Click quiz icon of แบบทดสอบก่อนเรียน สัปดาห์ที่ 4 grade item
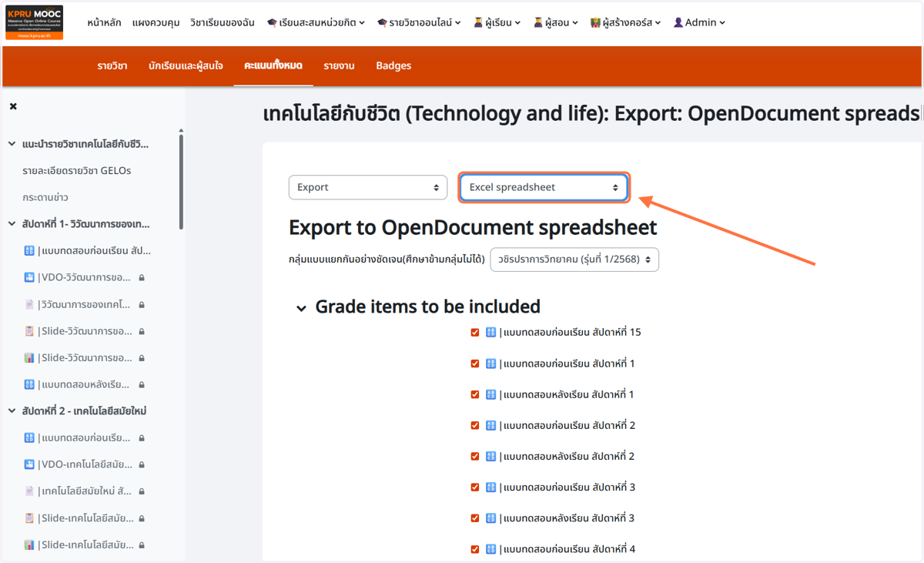 (490, 549)
